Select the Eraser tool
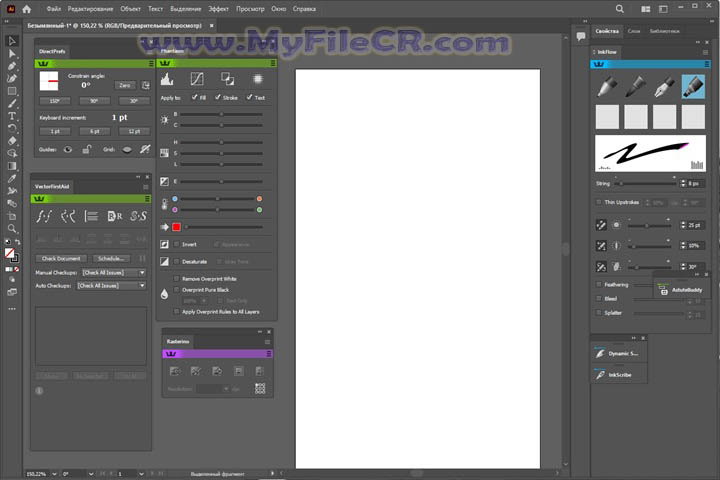 coord(12,141)
